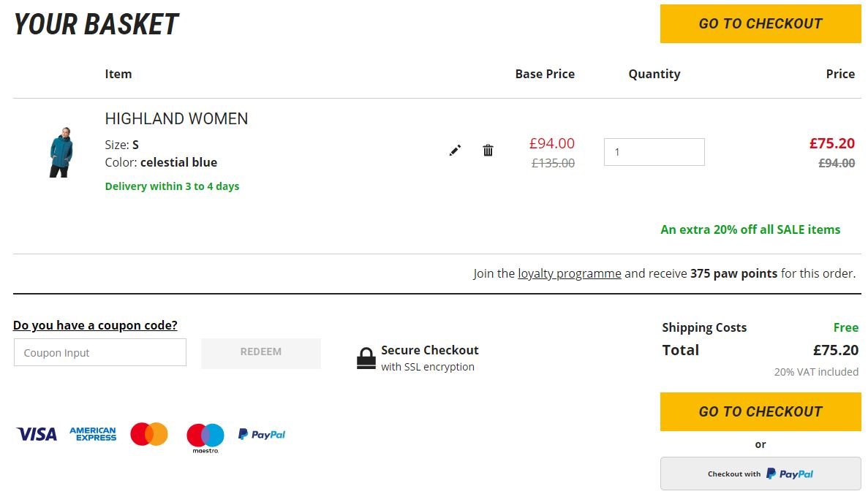This screenshot has height=494, width=868.
Task: Click the PayPal icon inside the checkout button
Action: pos(789,474)
